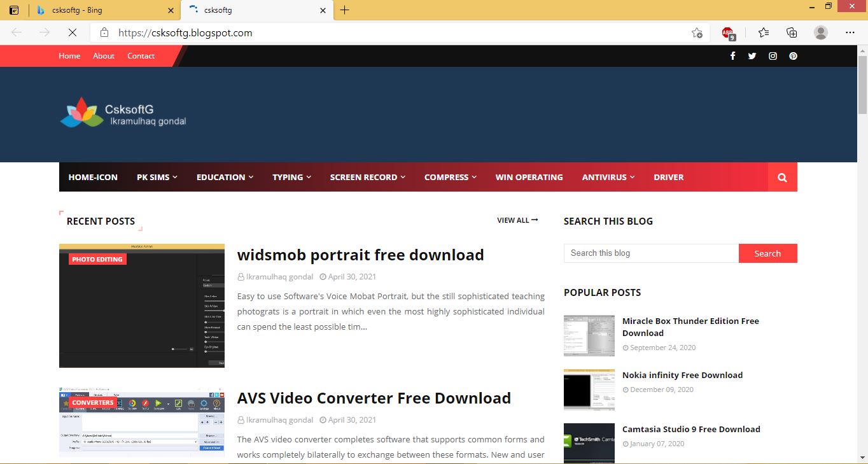The image size is (868, 464).
Task: Add a new browser tab
Action: click(344, 10)
